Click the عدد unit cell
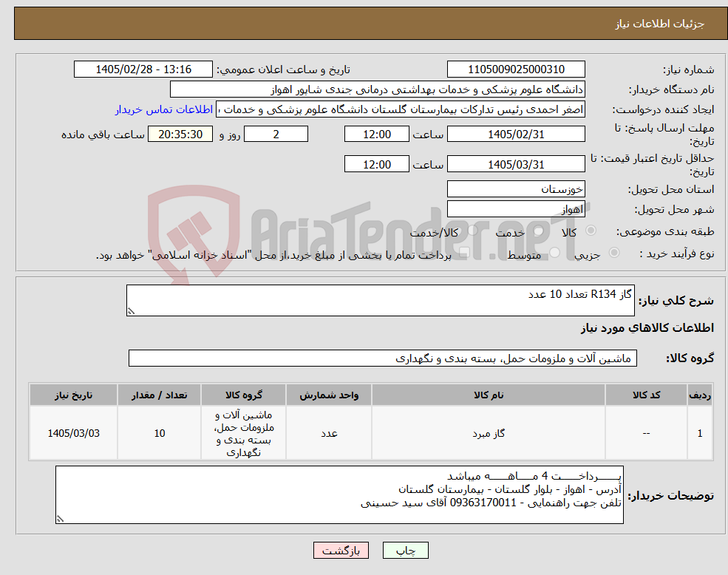Image resolution: width=728 pixels, height=575 pixels. point(329,433)
